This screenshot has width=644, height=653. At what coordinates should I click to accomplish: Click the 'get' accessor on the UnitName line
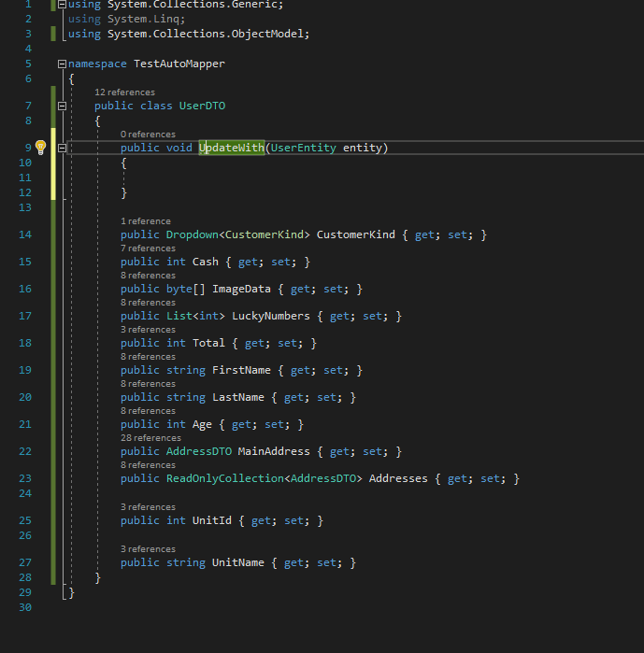(x=293, y=562)
